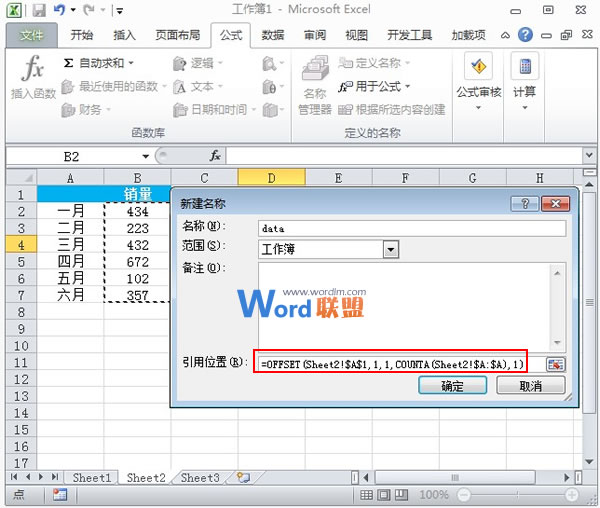Viewport: 600px width, 508px height.
Task: Insert a new worksheet tab icon
Action: pyautogui.click(x=243, y=477)
